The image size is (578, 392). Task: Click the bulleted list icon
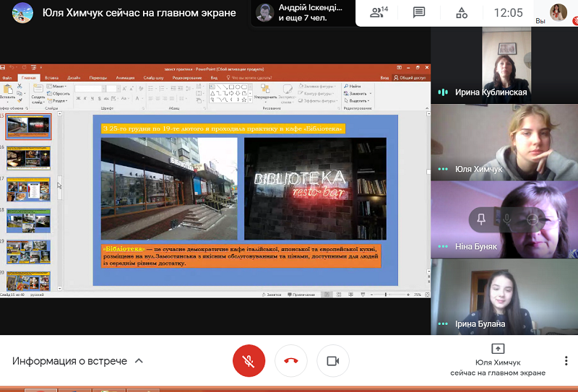(152, 88)
